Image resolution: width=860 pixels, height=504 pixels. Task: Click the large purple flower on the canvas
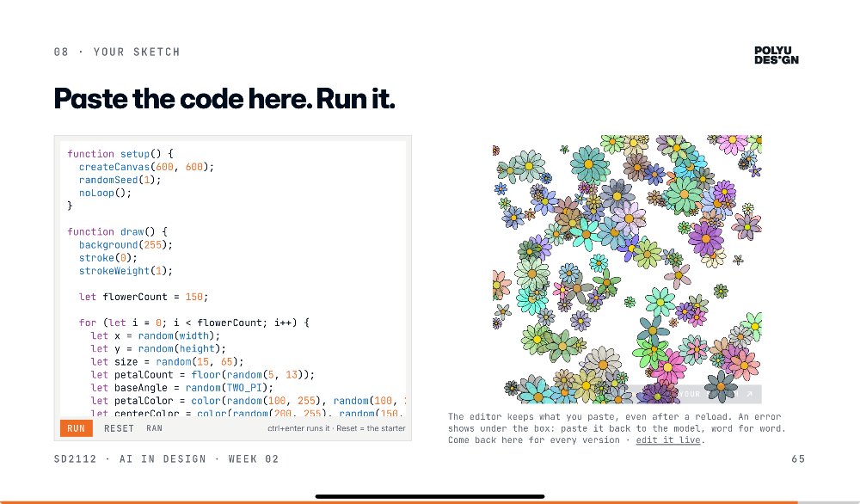coord(705,238)
